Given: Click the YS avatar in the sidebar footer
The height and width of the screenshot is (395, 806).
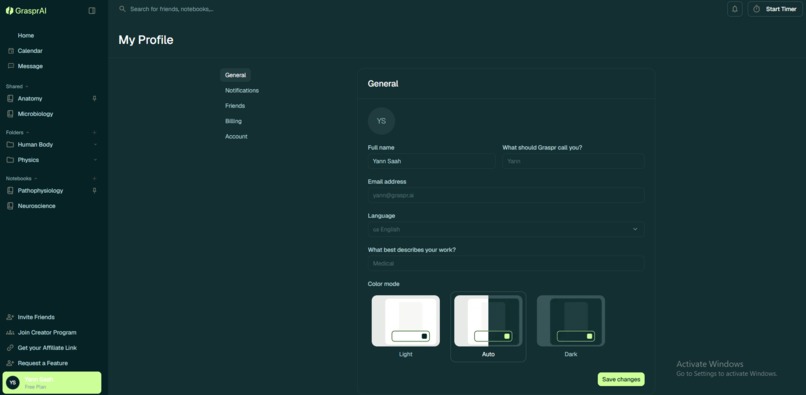Looking at the screenshot, I should coord(13,383).
